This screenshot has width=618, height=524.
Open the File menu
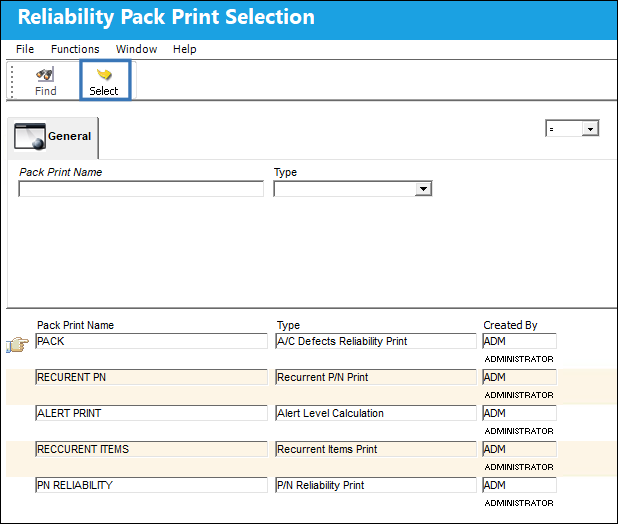(25, 49)
